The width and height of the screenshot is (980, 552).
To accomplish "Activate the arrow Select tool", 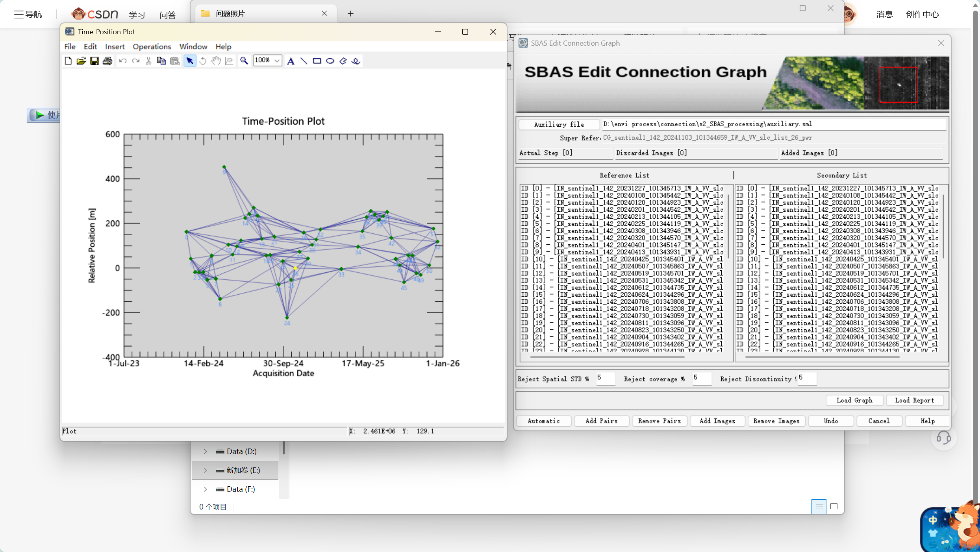I will [x=190, y=61].
